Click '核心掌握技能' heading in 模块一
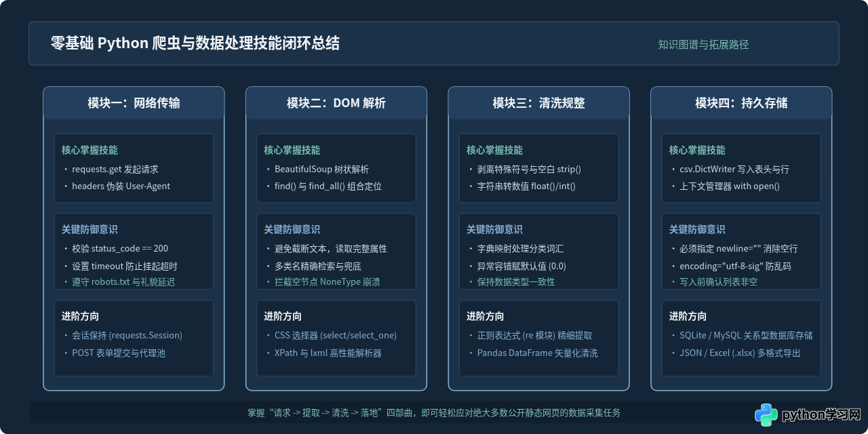868x434 pixels. tap(90, 150)
